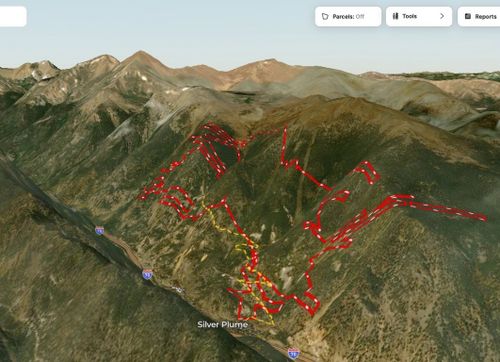Click the Silver Plume town label
The image size is (500, 362).
(222, 324)
